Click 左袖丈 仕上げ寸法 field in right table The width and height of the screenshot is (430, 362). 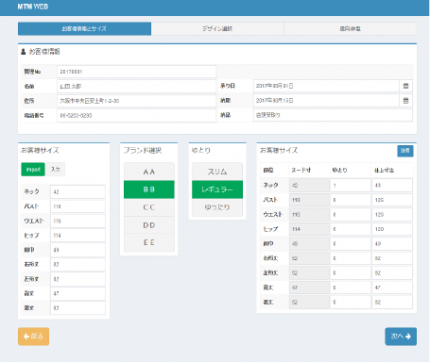click(392, 273)
